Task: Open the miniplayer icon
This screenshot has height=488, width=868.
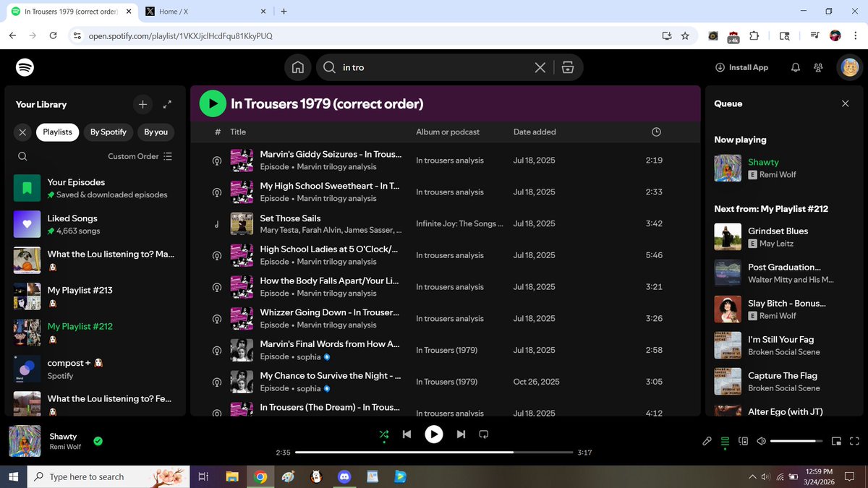Action: (836, 441)
